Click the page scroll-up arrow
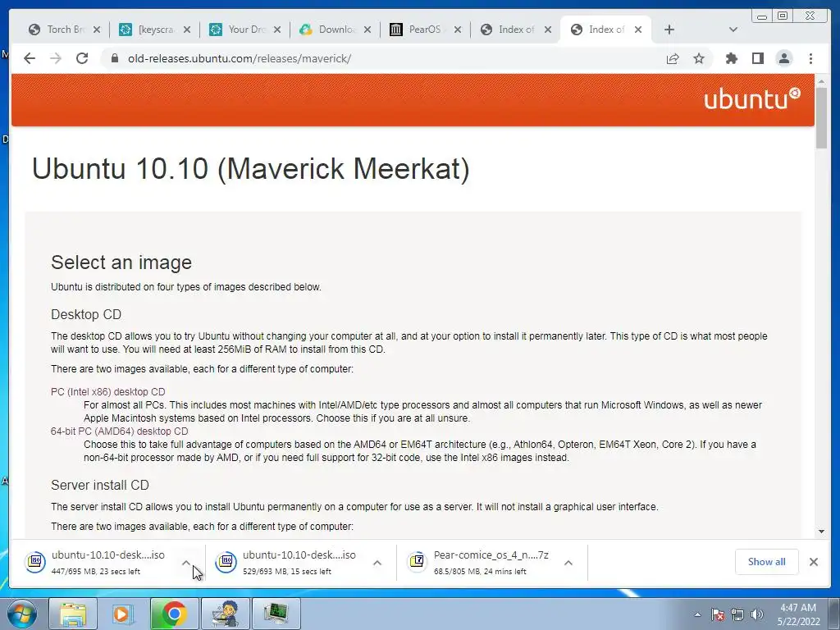This screenshot has width=840, height=630. (821, 81)
